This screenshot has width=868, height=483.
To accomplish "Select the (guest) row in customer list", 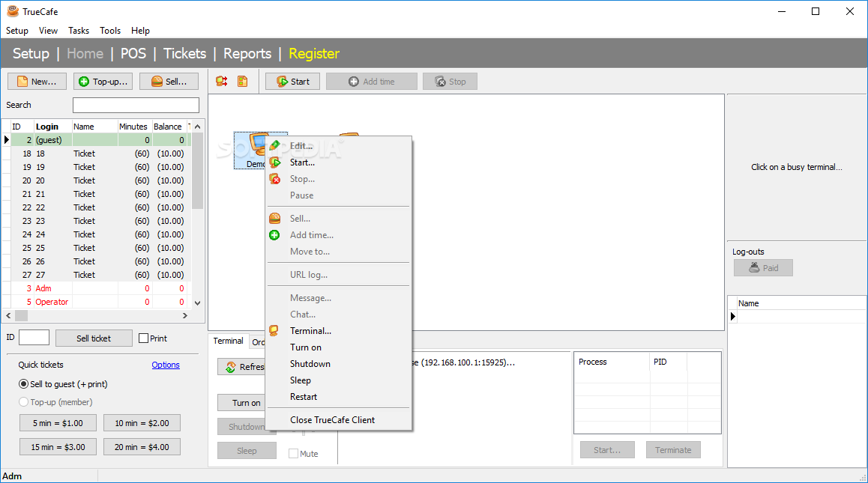I will tap(98, 141).
